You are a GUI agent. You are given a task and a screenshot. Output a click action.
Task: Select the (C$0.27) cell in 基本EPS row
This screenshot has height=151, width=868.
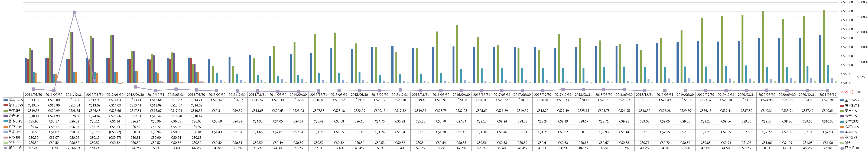click(115, 132)
